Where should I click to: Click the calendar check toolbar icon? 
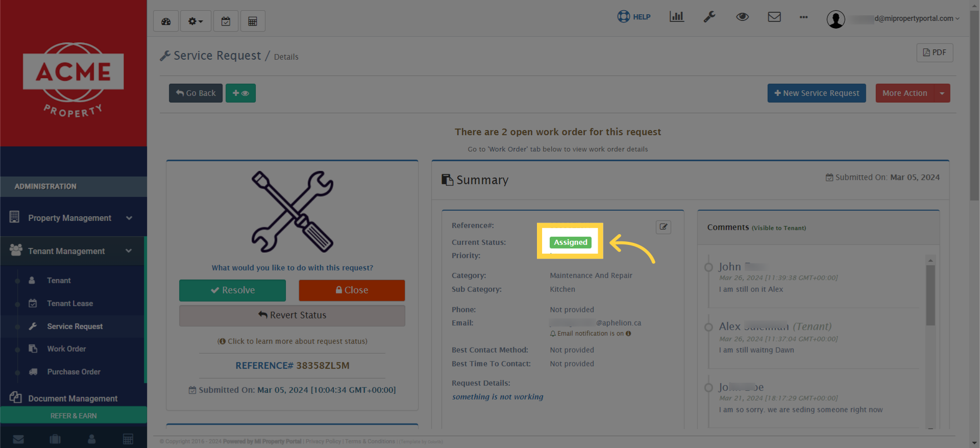(226, 21)
